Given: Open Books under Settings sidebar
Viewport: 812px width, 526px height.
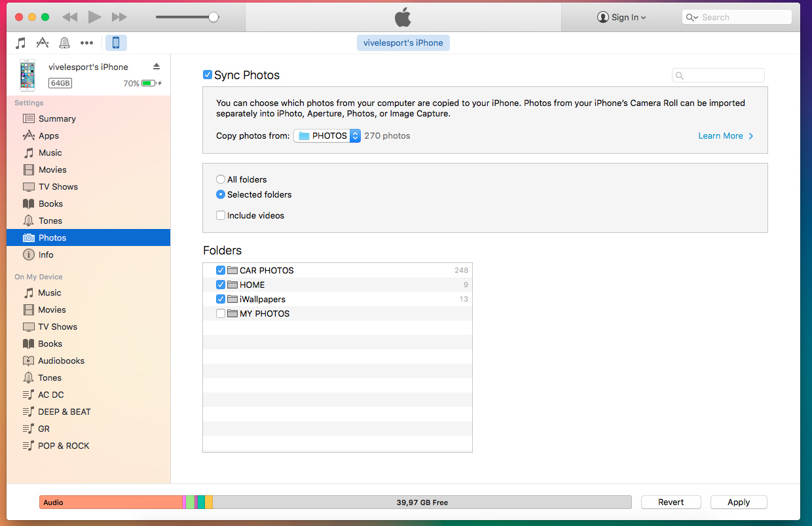Looking at the screenshot, I should tap(88, 203).
